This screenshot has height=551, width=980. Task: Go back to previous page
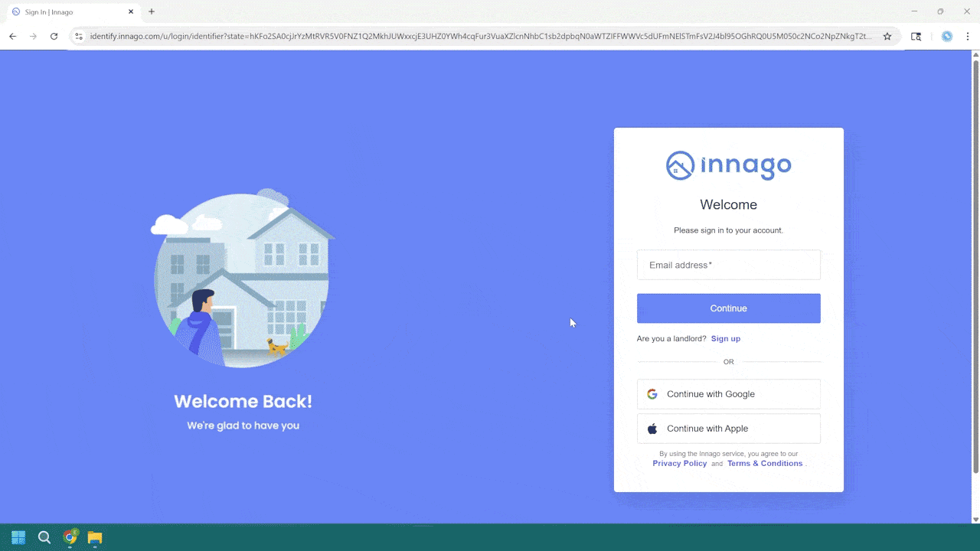[12, 36]
